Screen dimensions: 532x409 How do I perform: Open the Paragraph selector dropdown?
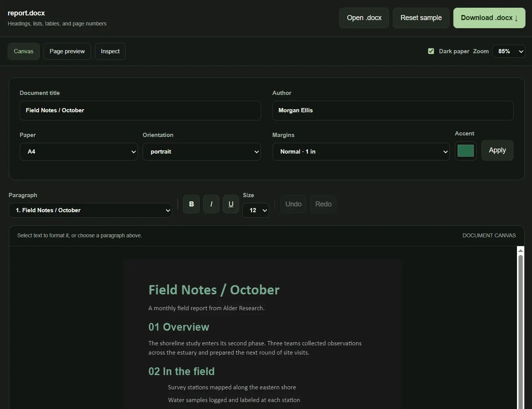(x=90, y=210)
